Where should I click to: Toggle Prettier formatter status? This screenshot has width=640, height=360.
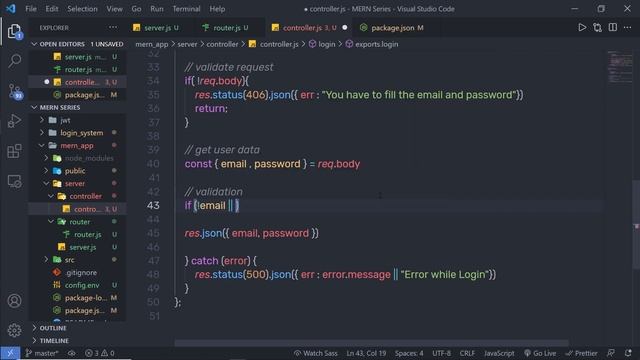coord(581,353)
